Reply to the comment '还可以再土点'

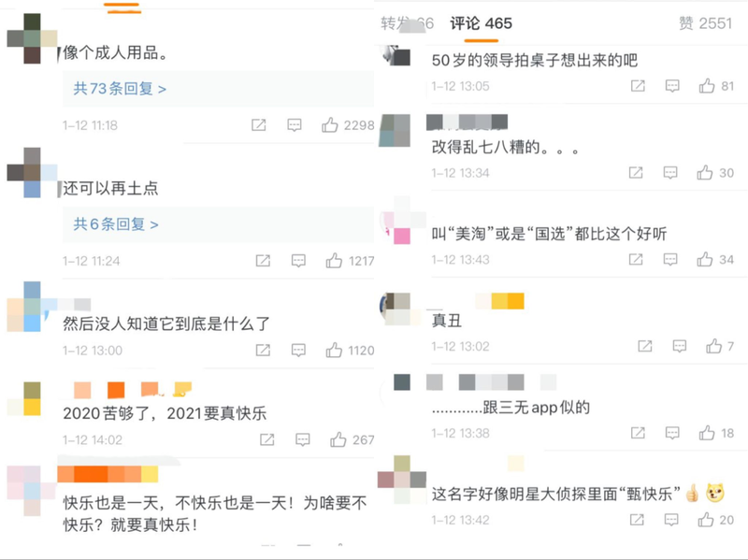298,261
